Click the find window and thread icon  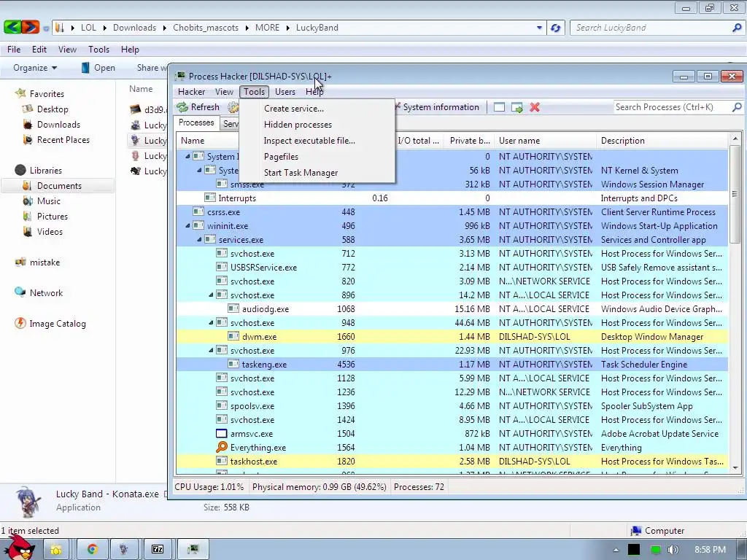517,107
